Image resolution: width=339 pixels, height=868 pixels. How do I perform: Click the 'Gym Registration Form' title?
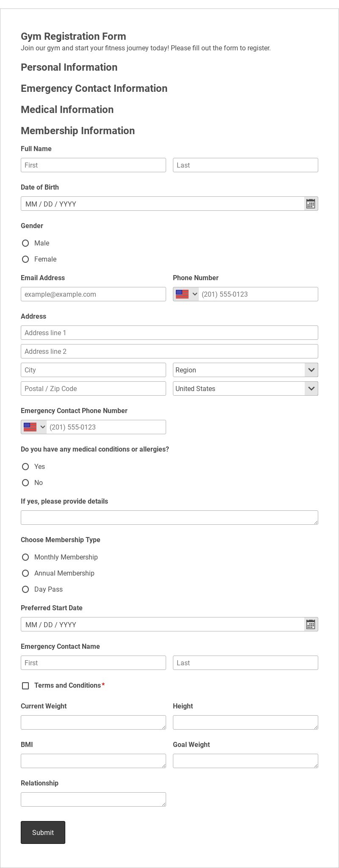pos(73,36)
